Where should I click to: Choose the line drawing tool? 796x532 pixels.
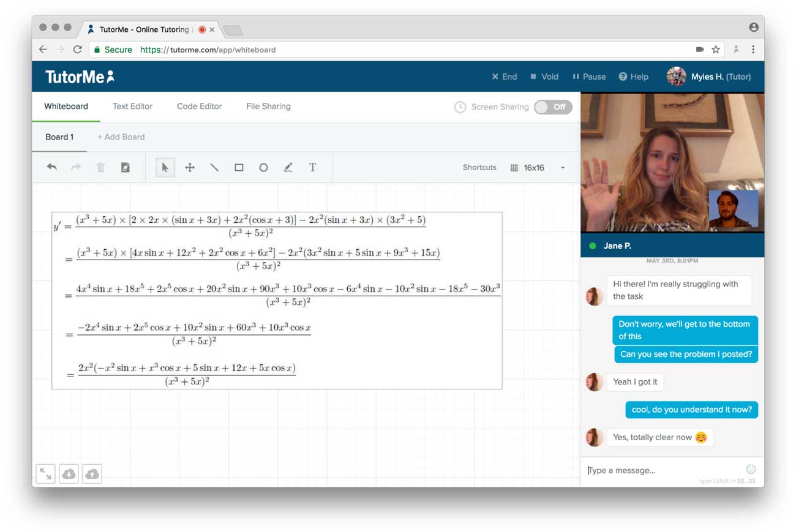(x=214, y=167)
